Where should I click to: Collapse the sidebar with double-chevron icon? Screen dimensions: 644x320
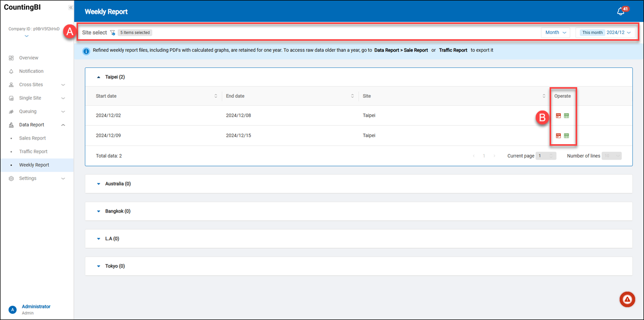click(70, 8)
